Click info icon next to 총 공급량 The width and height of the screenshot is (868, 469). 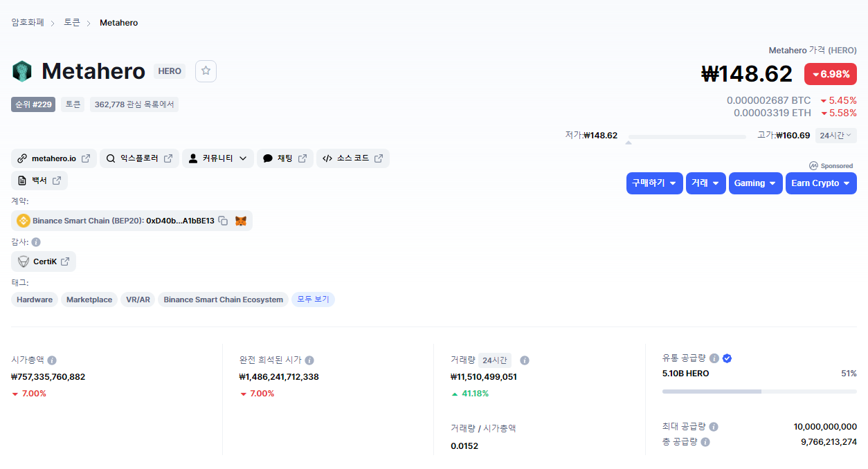[705, 441]
